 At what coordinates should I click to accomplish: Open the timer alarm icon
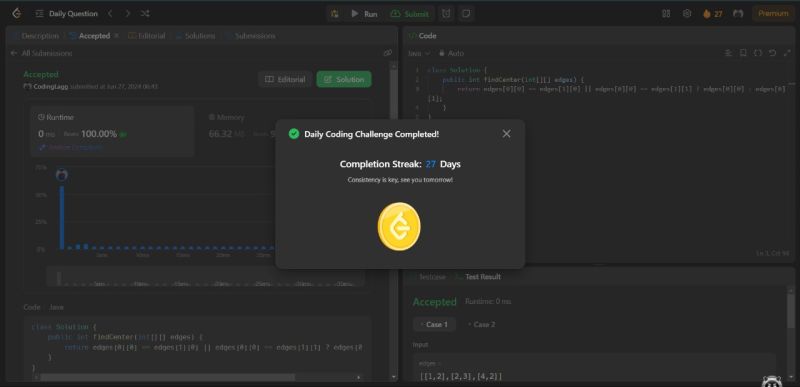(446, 14)
